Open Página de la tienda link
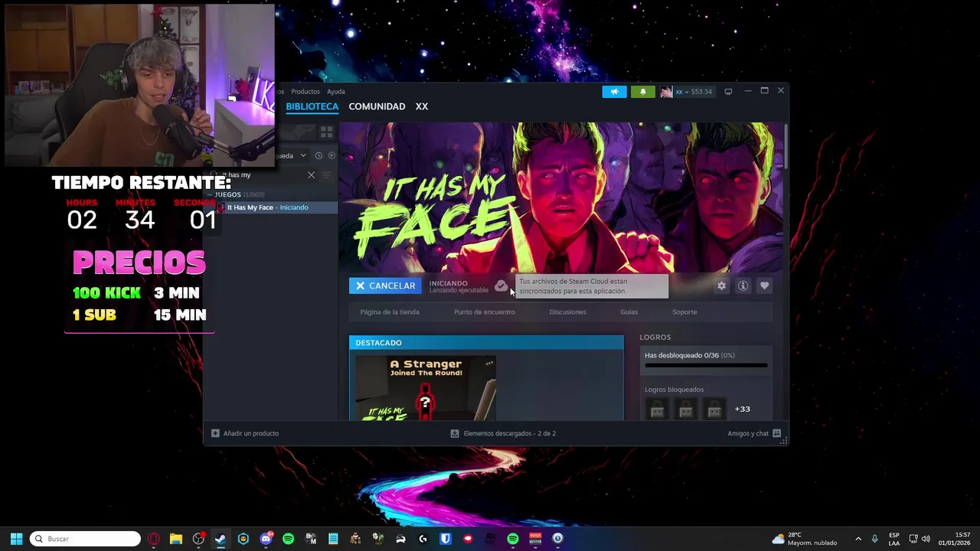The height and width of the screenshot is (551, 980). (x=390, y=312)
